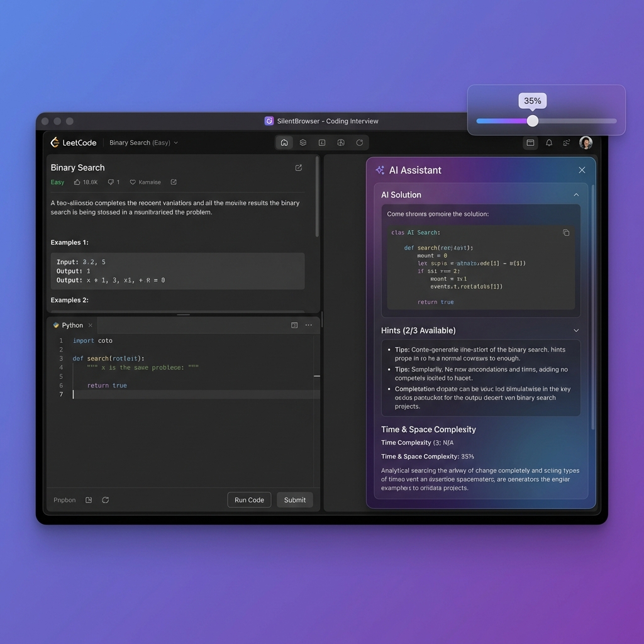Image resolution: width=644 pixels, height=644 pixels.
Task: Click the Run Code button
Action: (x=249, y=500)
